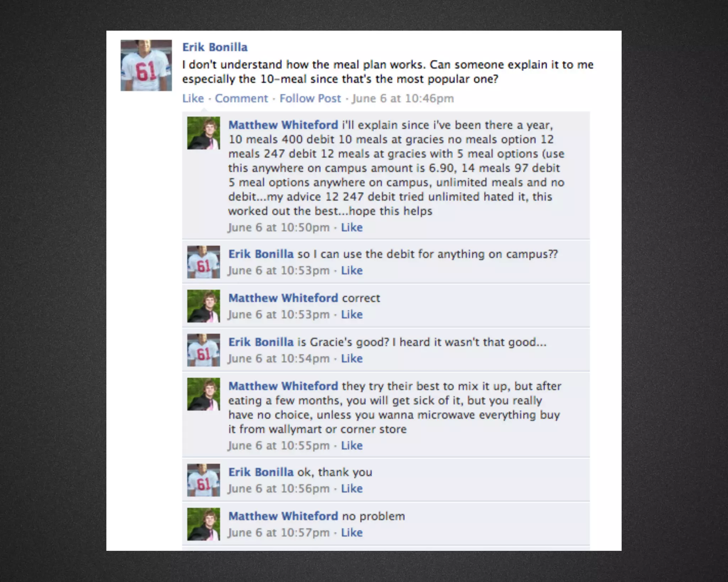Click Matthew Whiteford's avatar on 'they try their best' comment

click(x=204, y=394)
